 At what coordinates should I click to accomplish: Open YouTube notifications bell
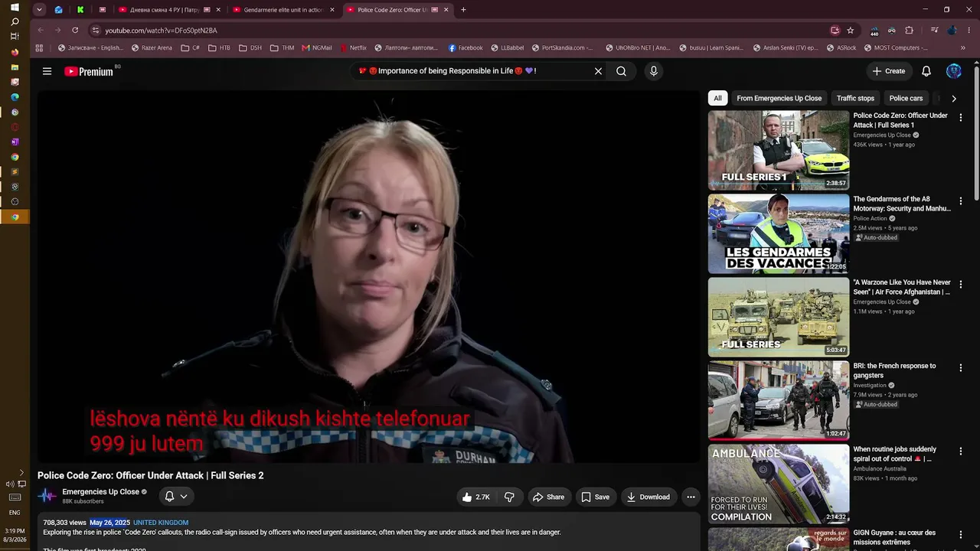926,71
